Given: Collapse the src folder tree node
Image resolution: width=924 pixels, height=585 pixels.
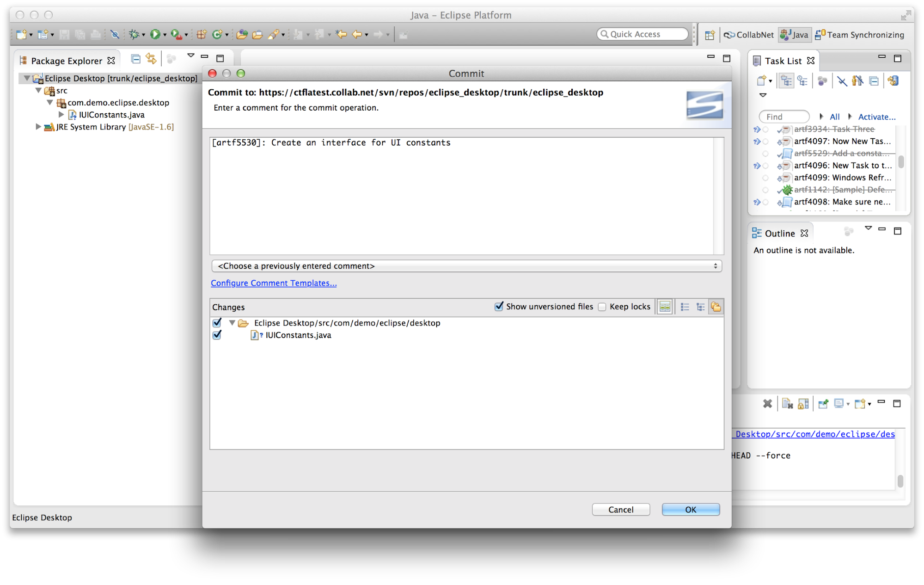Looking at the screenshot, I should click(x=39, y=91).
